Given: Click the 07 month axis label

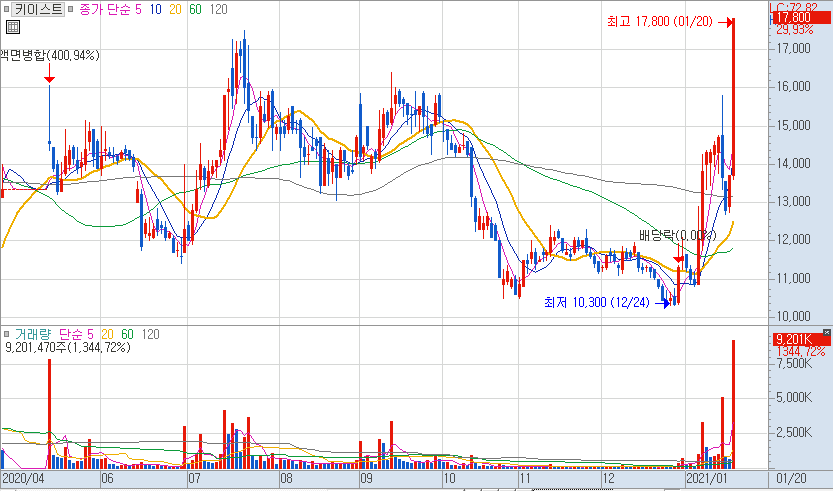Looking at the screenshot, I should tap(194, 478).
